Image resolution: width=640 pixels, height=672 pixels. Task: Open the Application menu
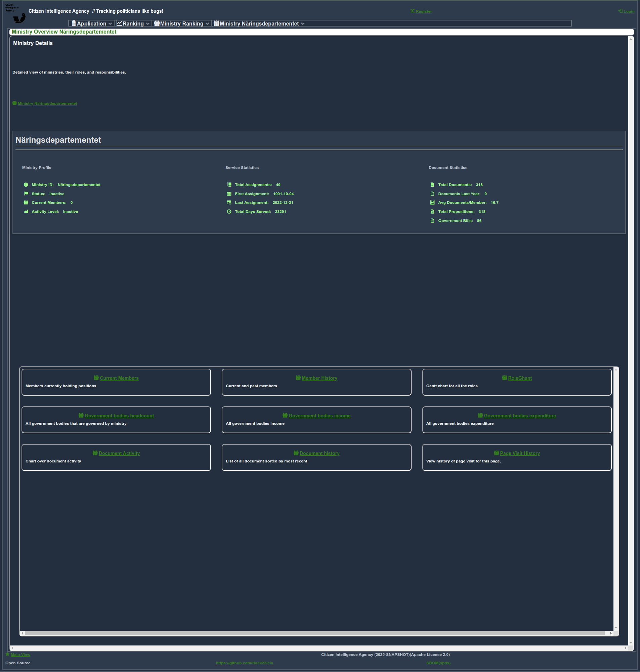pos(92,24)
